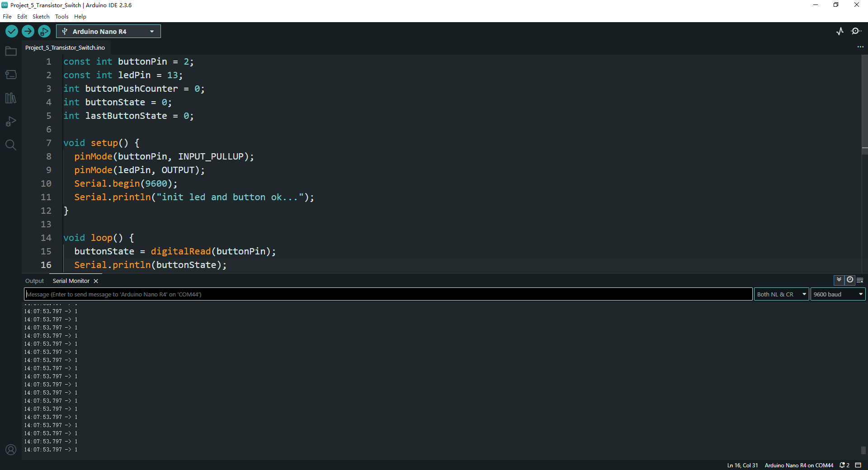Open the 9600 baud rate dropdown

pos(838,294)
